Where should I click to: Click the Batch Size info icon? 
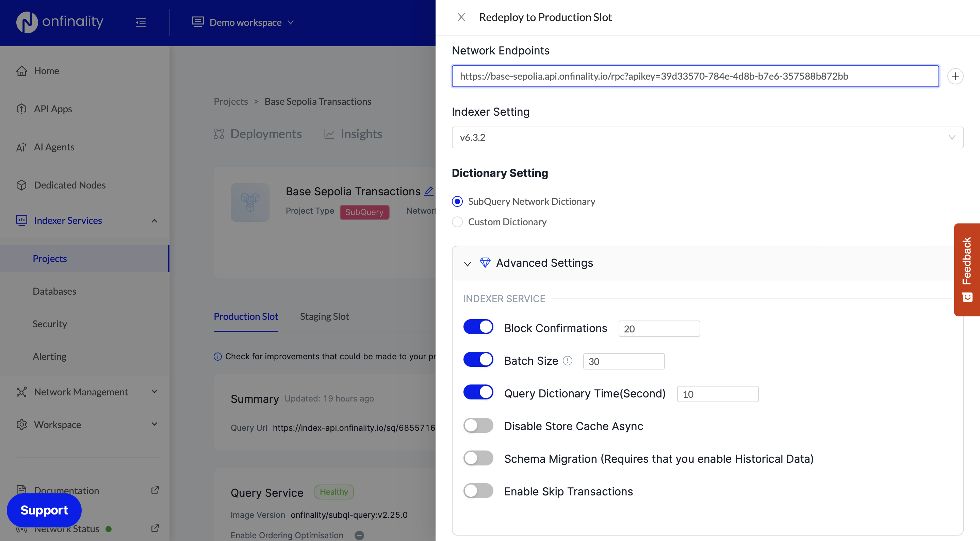coord(567,361)
